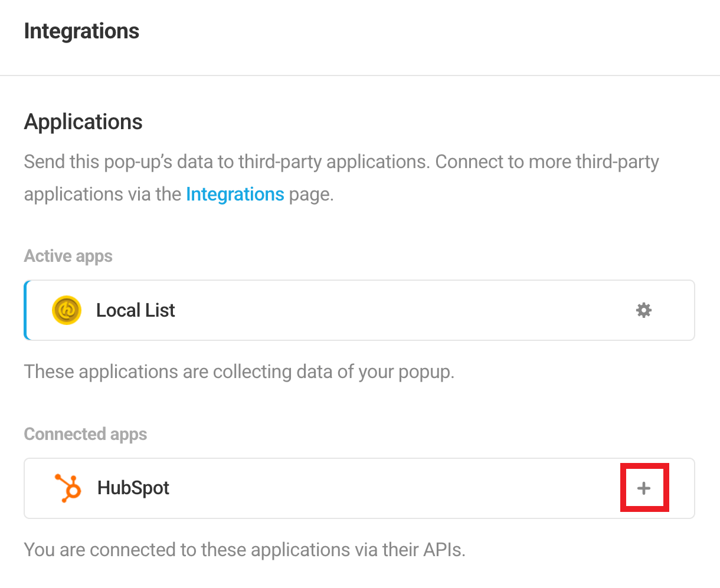The width and height of the screenshot is (720, 588).
Task: Select the Local List active app row
Action: (359, 310)
